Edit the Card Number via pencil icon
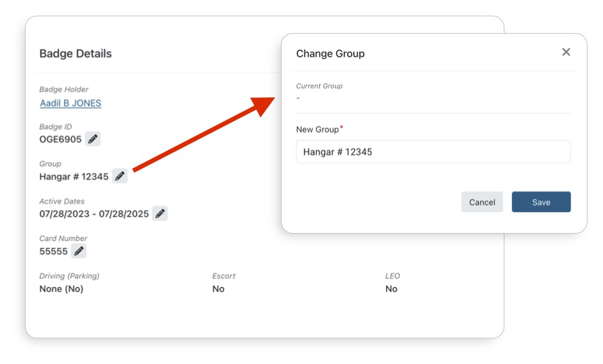Screen dimensions: 603x364 79,251
